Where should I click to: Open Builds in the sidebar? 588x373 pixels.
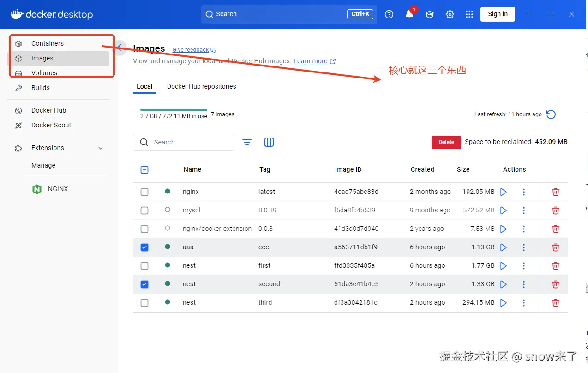[59, 88]
